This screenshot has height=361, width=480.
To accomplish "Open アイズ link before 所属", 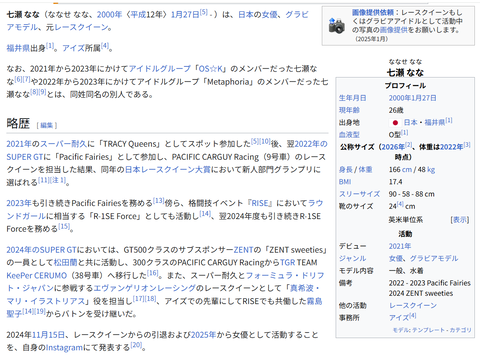I will (73, 48).
